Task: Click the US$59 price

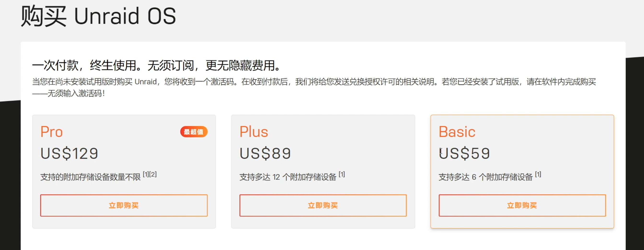Action: (465, 153)
